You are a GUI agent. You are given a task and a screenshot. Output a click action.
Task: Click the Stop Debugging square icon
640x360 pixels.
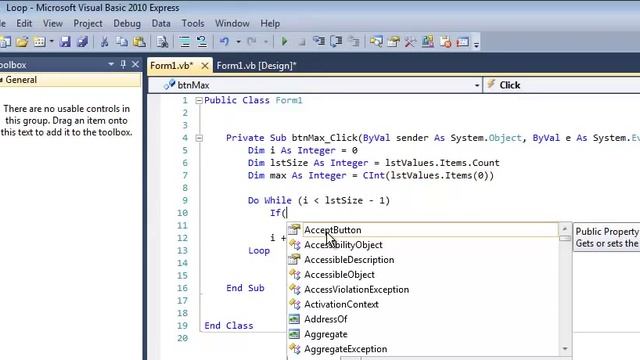coord(302,42)
